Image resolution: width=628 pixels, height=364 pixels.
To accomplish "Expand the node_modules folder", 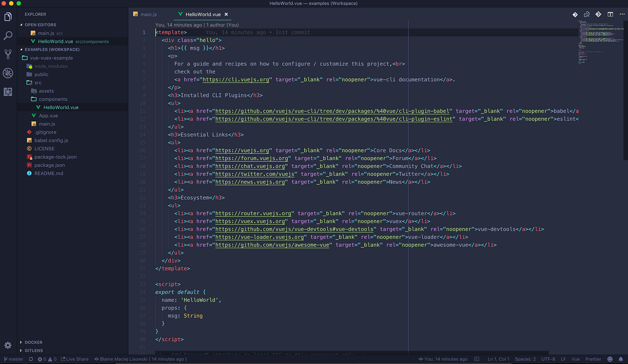I will [51, 66].
